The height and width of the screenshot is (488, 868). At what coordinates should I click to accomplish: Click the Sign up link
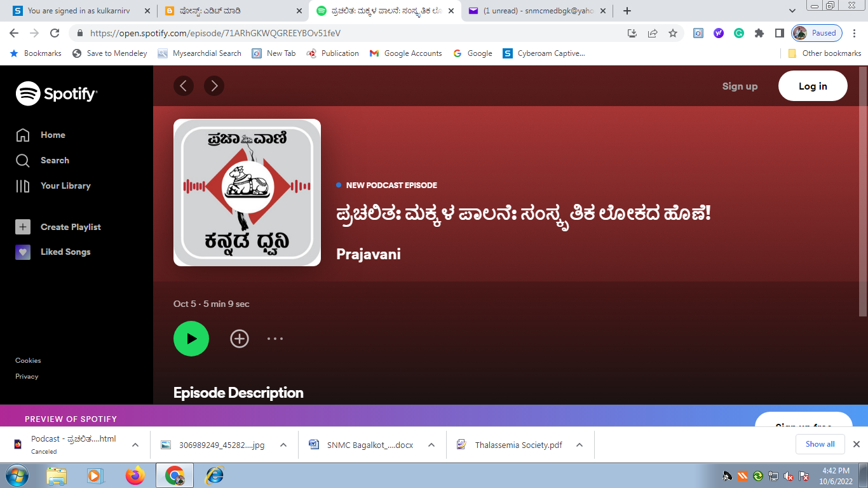click(740, 86)
